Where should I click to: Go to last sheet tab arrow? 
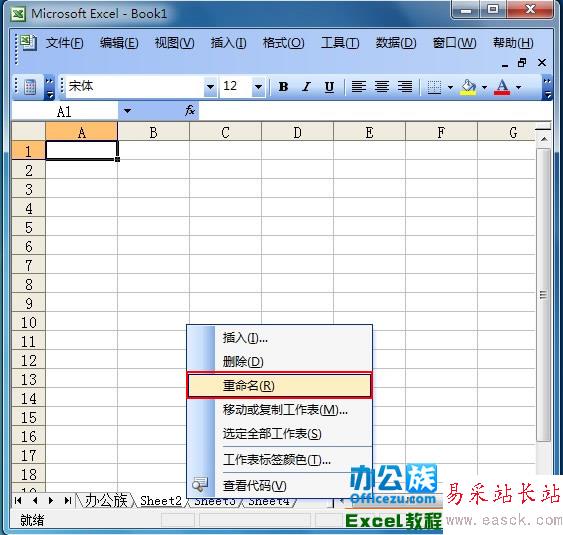[67, 500]
